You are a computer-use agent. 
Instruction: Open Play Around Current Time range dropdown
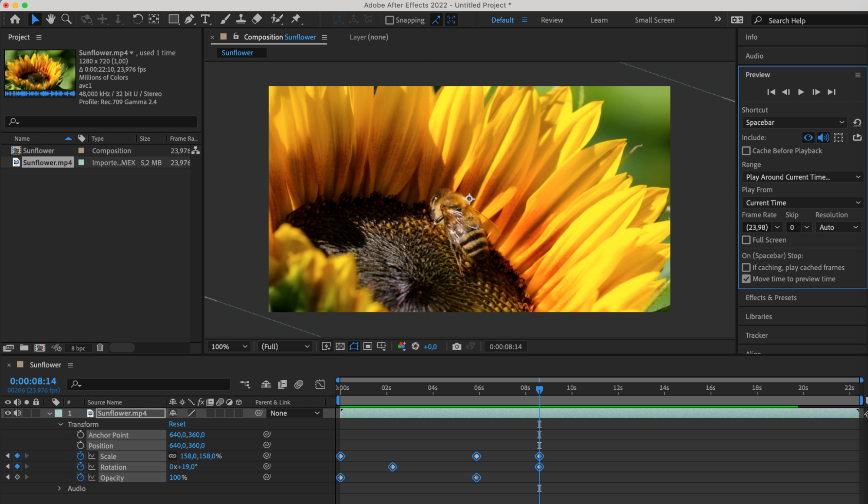tap(802, 177)
